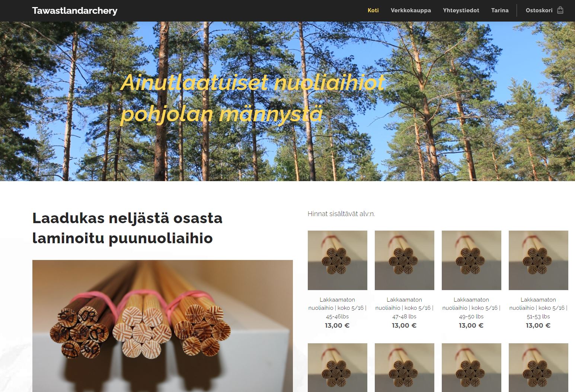Click the 13,00 € price under 45-46lbs

[337, 325]
